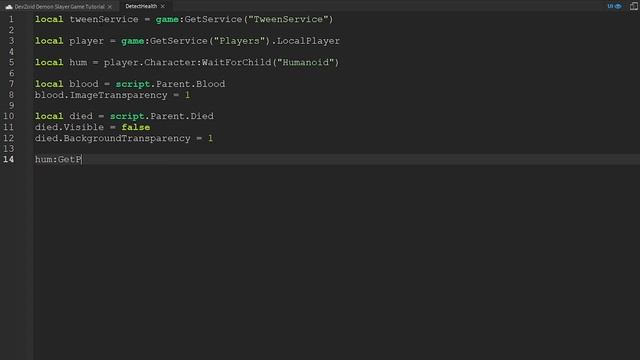Click line number 1 in the gutter
The image size is (640, 360).
tap(11, 20)
